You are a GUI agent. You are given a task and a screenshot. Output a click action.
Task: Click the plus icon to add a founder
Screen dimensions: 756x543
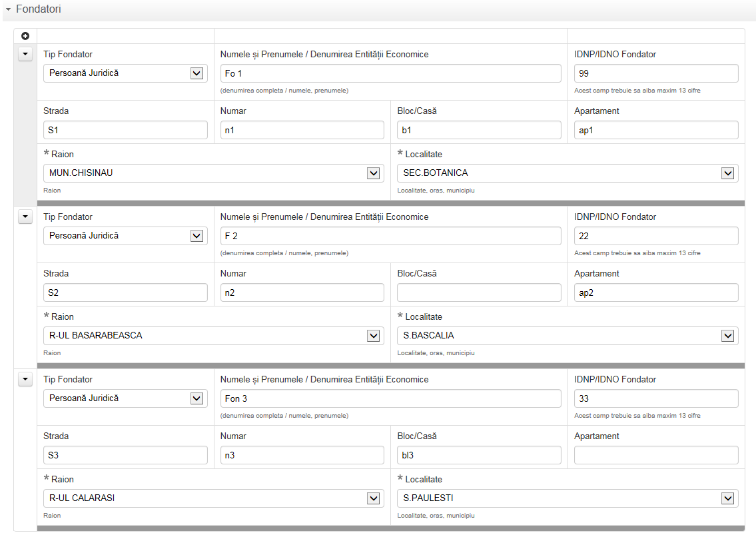click(x=25, y=36)
